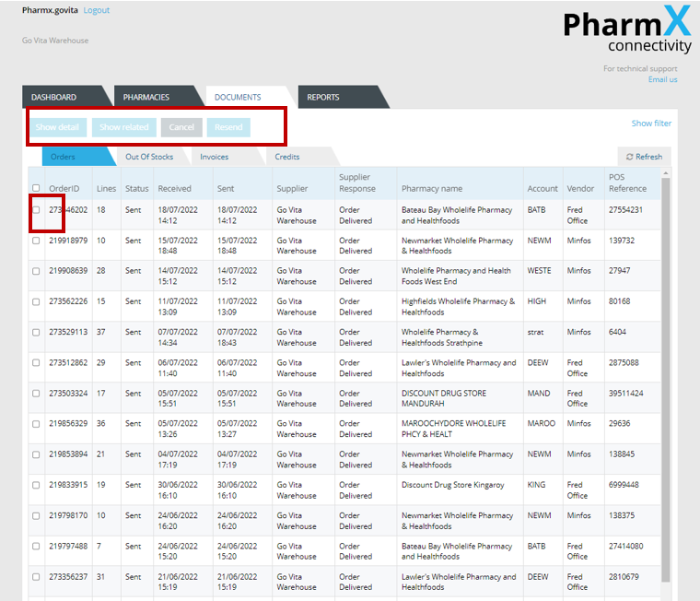Open the Email us support link
700x601 pixels.
(x=662, y=79)
